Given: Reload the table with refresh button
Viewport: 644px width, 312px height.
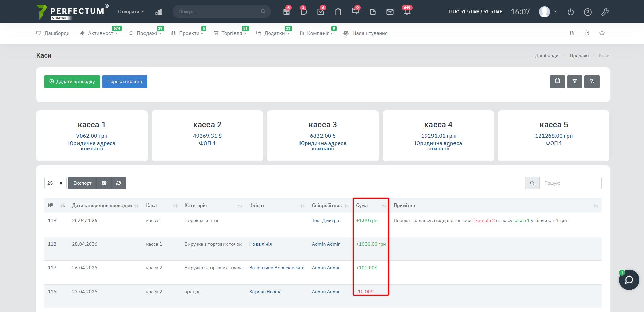Looking at the screenshot, I should [x=119, y=183].
